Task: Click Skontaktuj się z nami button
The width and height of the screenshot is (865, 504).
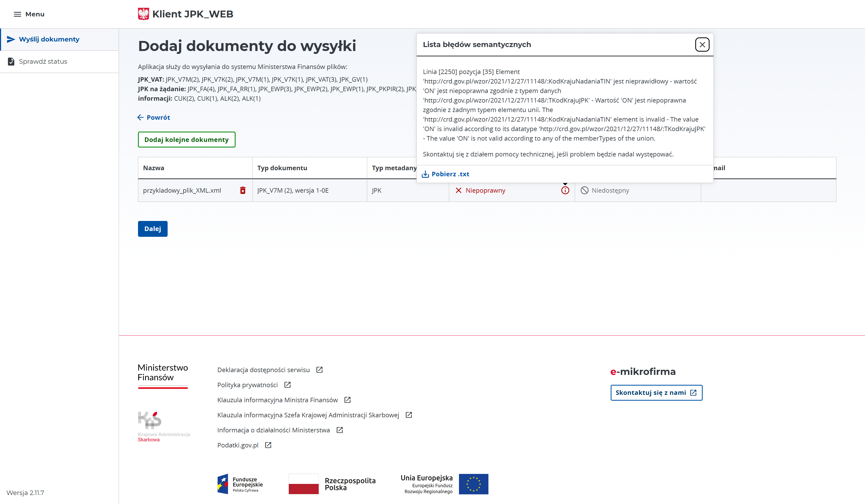Action: [x=656, y=392]
